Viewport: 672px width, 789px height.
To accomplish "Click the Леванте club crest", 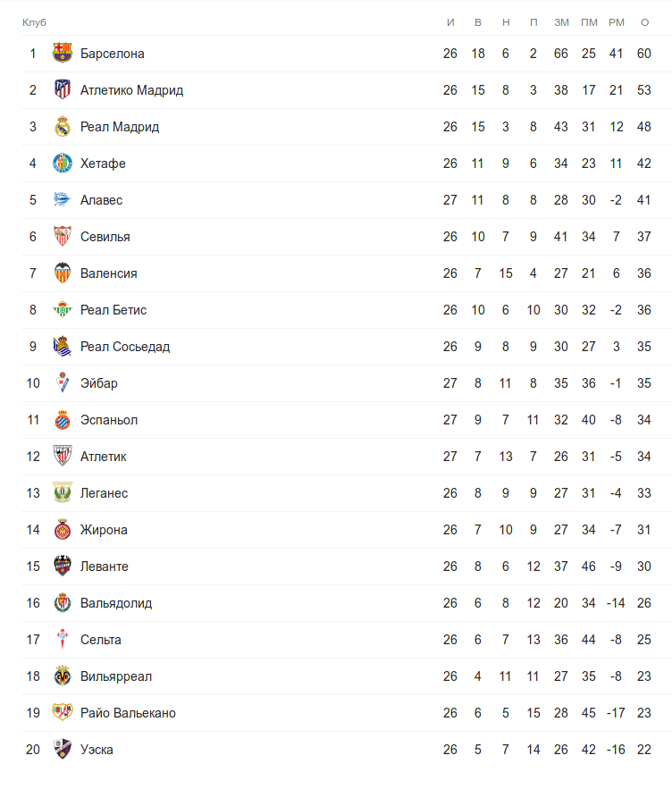I will click(62, 567).
